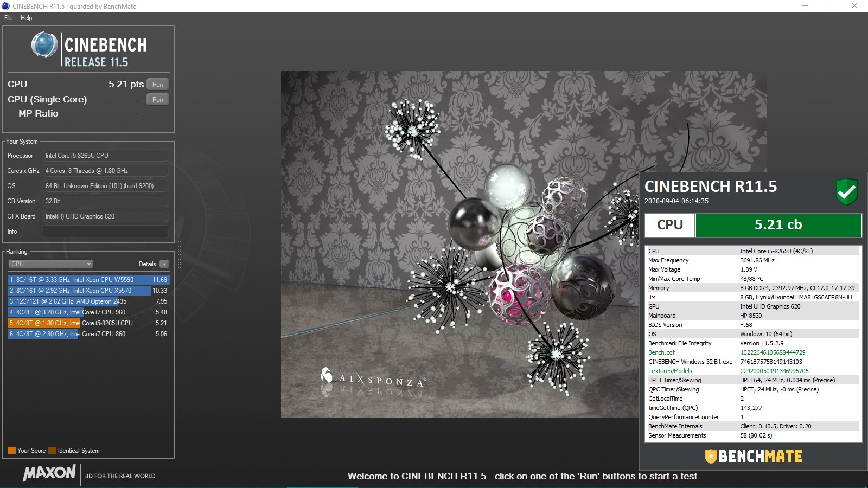
Task: Select AMD Opteron 2435 ranking row
Action: tap(88, 301)
